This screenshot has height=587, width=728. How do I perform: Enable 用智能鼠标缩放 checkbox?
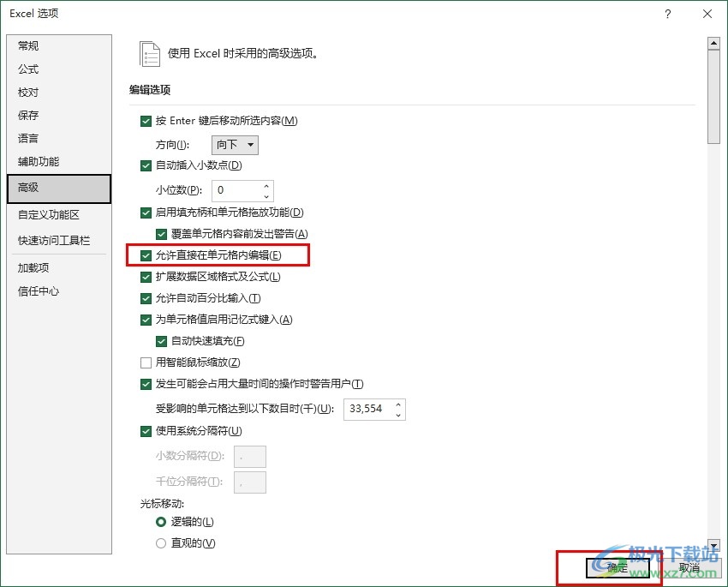tap(146, 362)
